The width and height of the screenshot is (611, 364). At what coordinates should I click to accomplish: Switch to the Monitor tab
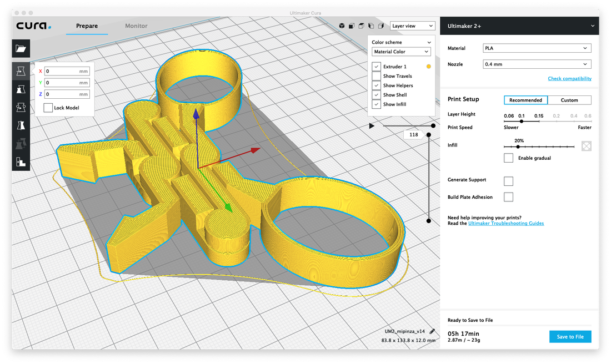click(x=136, y=26)
